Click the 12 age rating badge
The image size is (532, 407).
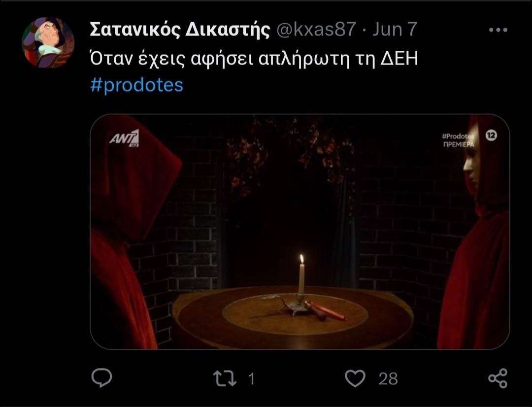(491, 136)
